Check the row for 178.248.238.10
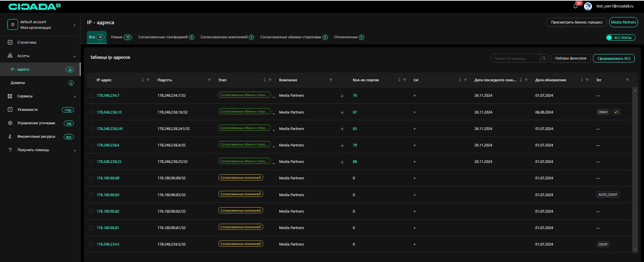644x262 pixels. click(x=91, y=112)
